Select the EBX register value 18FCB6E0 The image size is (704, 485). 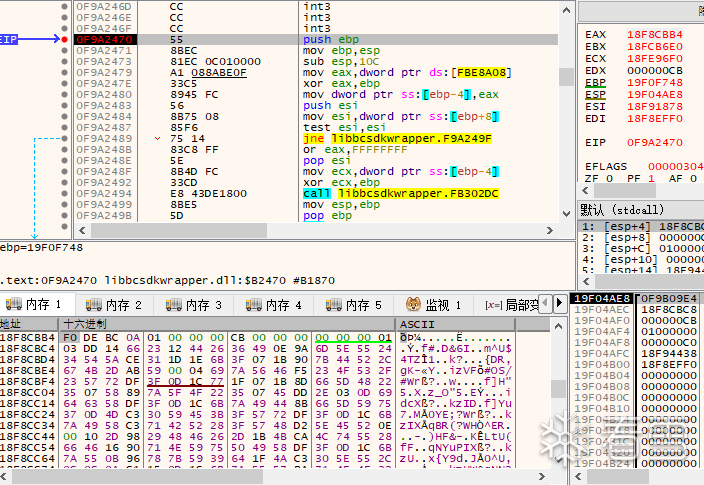point(655,47)
